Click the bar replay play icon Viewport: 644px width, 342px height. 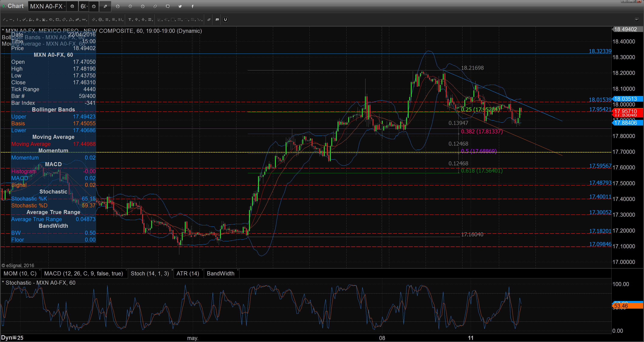point(130,6)
